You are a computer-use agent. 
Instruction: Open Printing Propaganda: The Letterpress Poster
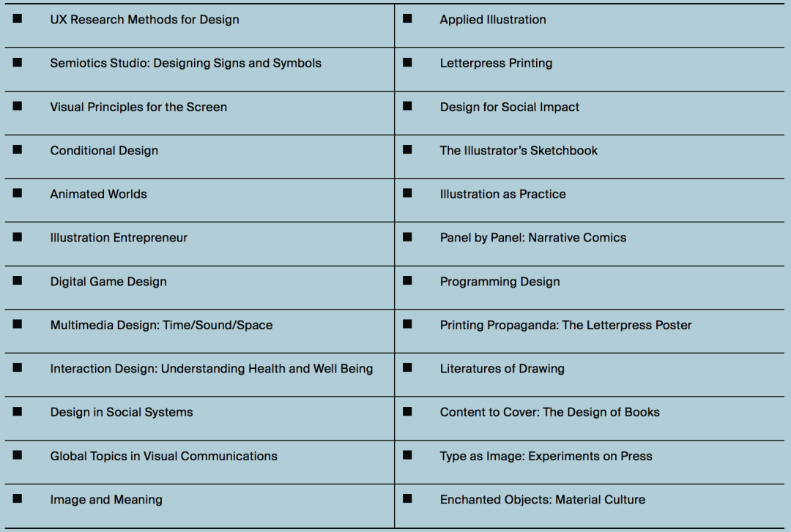pyautogui.click(x=565, y=325)
